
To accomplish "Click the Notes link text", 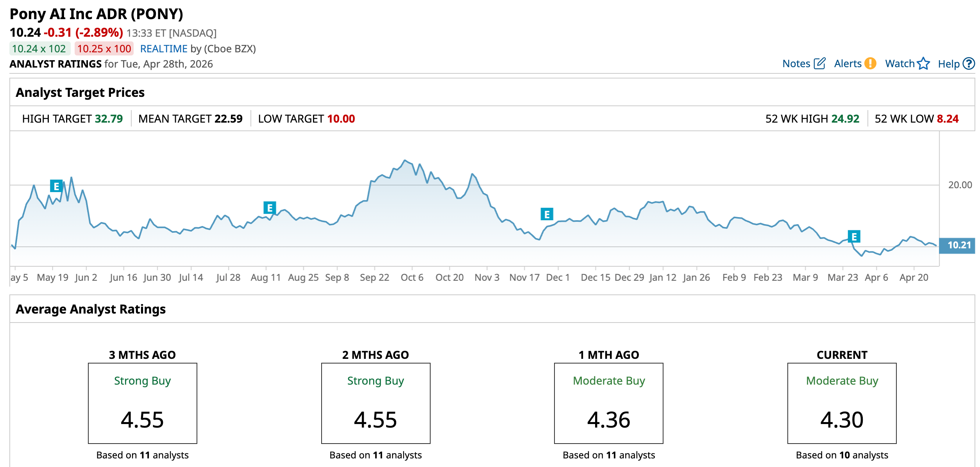I will 796,64.
